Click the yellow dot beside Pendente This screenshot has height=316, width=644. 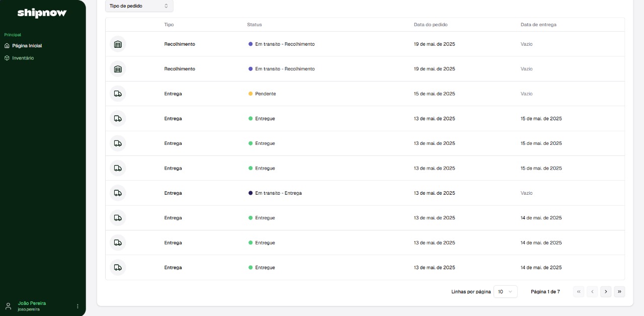[x=251, y=94]
